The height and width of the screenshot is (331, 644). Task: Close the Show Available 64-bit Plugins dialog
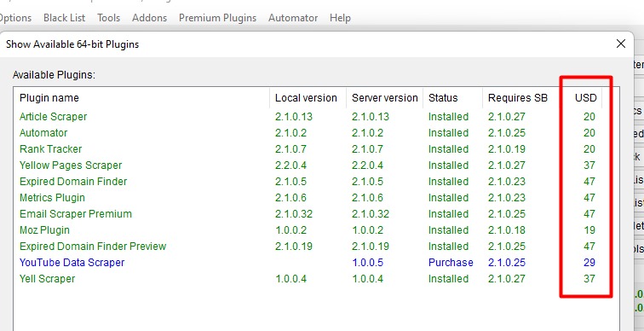pyautogui.click(x=621, y=44)
